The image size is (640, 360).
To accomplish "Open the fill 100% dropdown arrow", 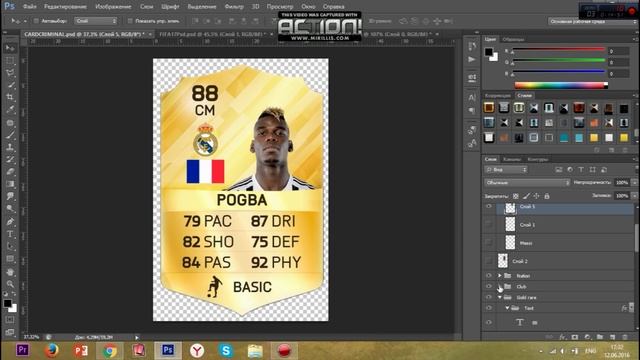I will pos(635,196).
